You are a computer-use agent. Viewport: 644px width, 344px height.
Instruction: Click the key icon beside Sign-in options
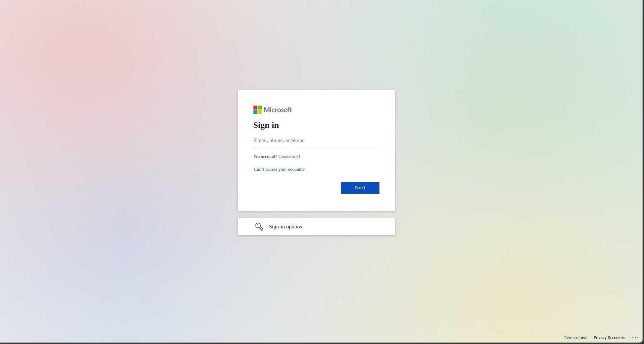pyautogui.click(x=259, y=227)
